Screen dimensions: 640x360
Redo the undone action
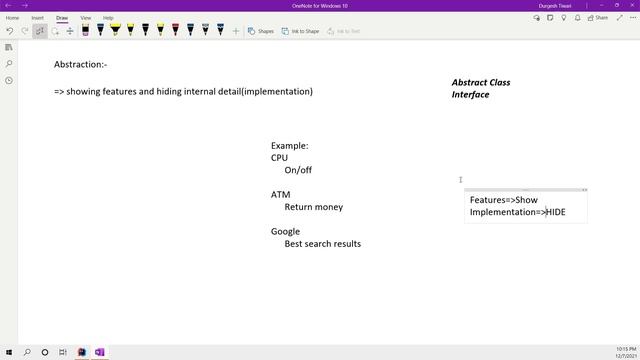click(24, 31)
